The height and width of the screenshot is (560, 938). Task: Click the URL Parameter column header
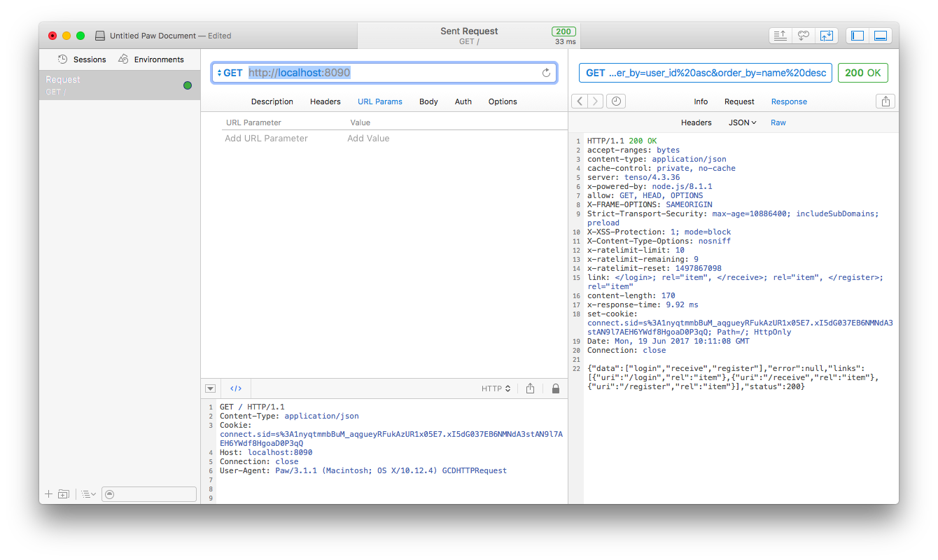coord(253,122)
